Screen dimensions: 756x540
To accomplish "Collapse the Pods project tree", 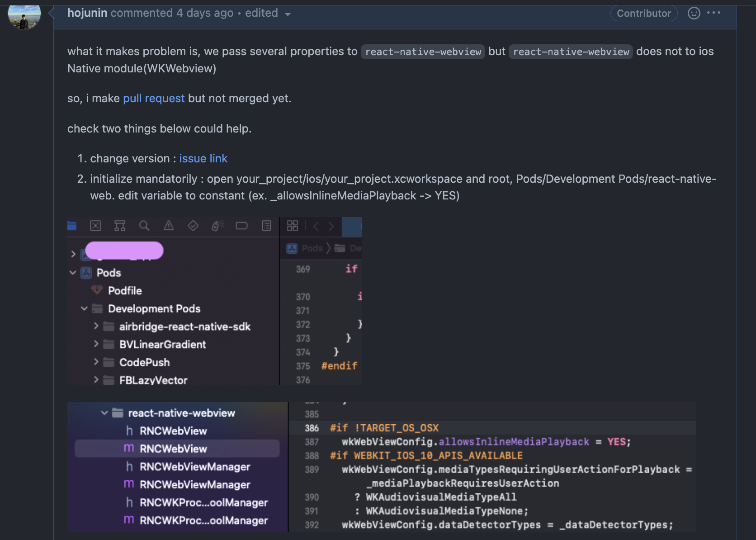I will [73, 273].
